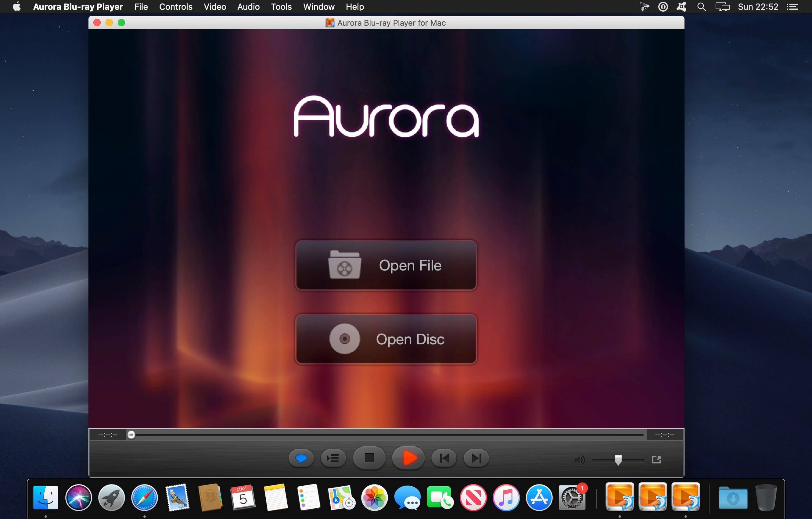Start playback with the orange play button

coord(408,458)
